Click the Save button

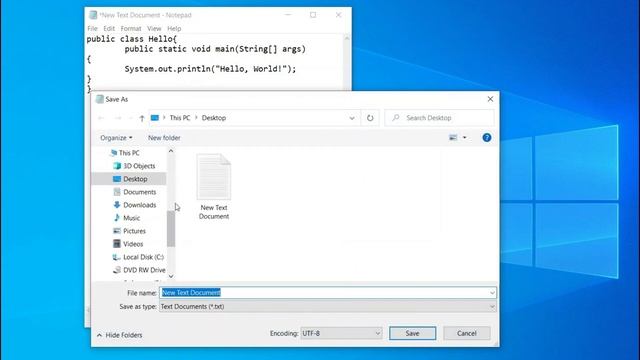coord(412,333)
